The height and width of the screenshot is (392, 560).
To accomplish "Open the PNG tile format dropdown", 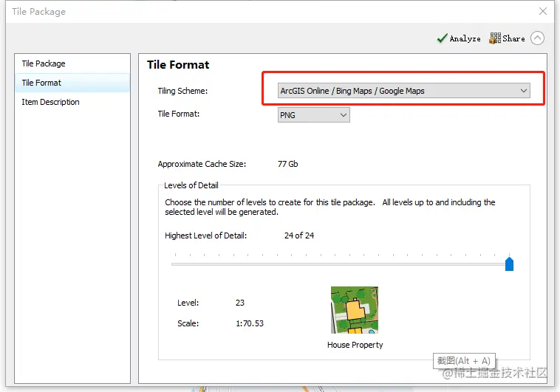I will 313,115.
